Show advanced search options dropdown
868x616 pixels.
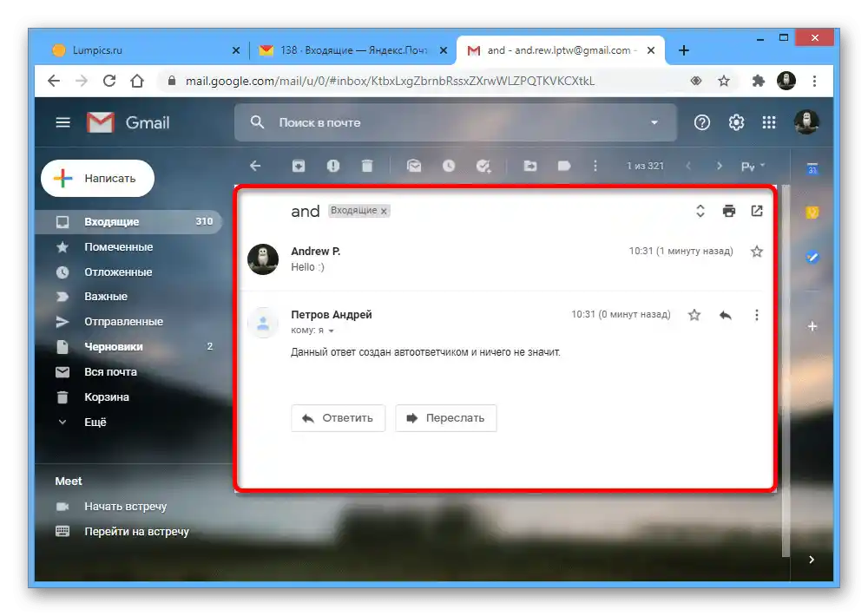click(654, 122)
